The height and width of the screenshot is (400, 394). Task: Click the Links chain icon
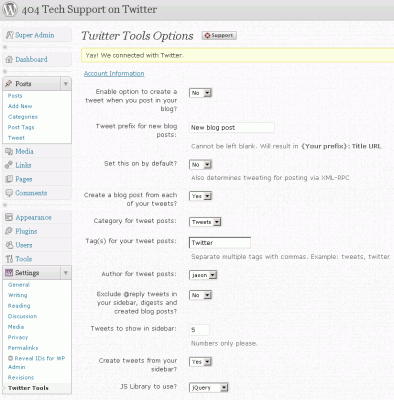[x=9, y=165]
